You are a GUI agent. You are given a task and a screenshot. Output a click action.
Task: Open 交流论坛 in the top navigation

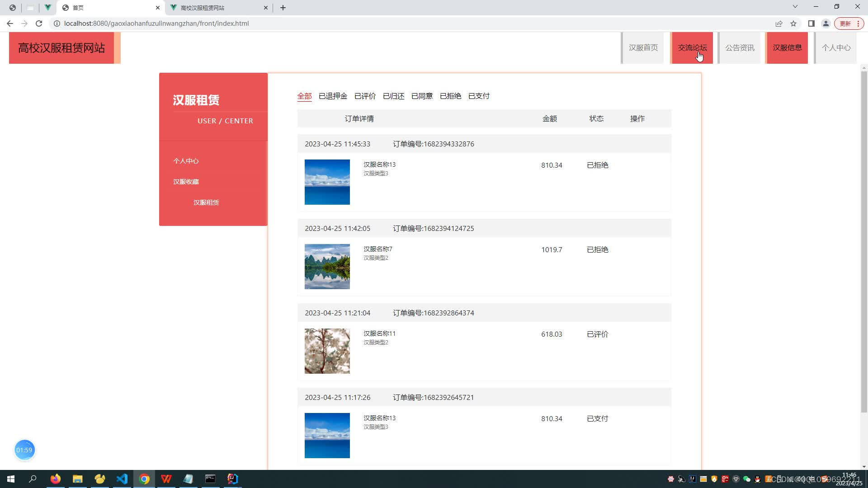(692, 47)
